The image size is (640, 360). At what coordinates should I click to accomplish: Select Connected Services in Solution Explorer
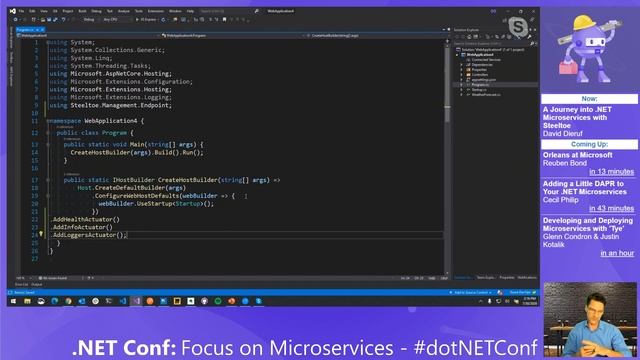(486, 60)
